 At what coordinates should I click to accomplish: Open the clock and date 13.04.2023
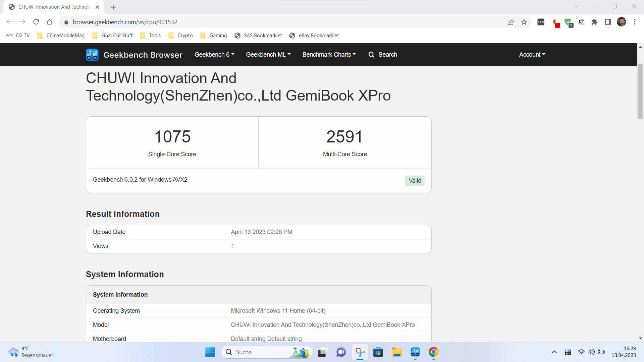point(623,352)
